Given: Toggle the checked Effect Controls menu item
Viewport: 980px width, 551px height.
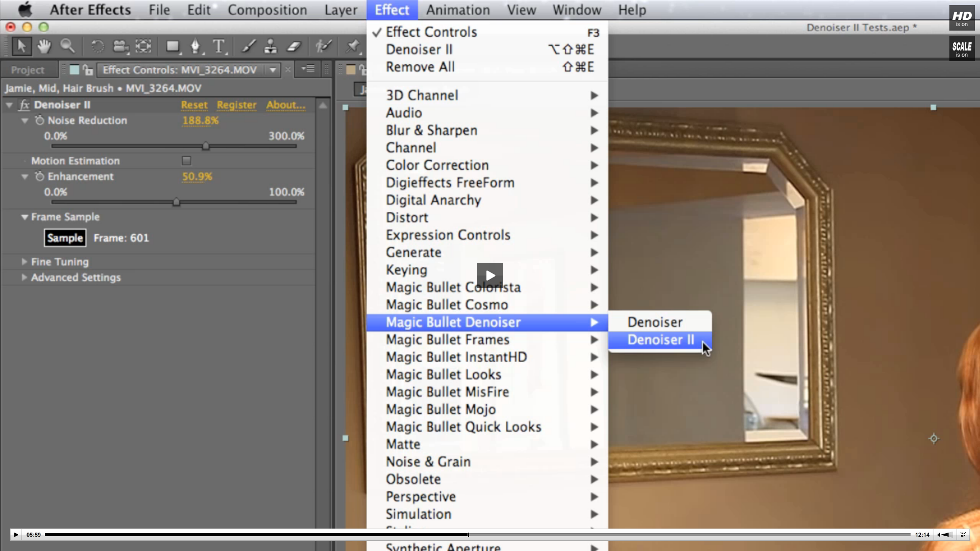Looking at the screenshot, I should (487, 32).
